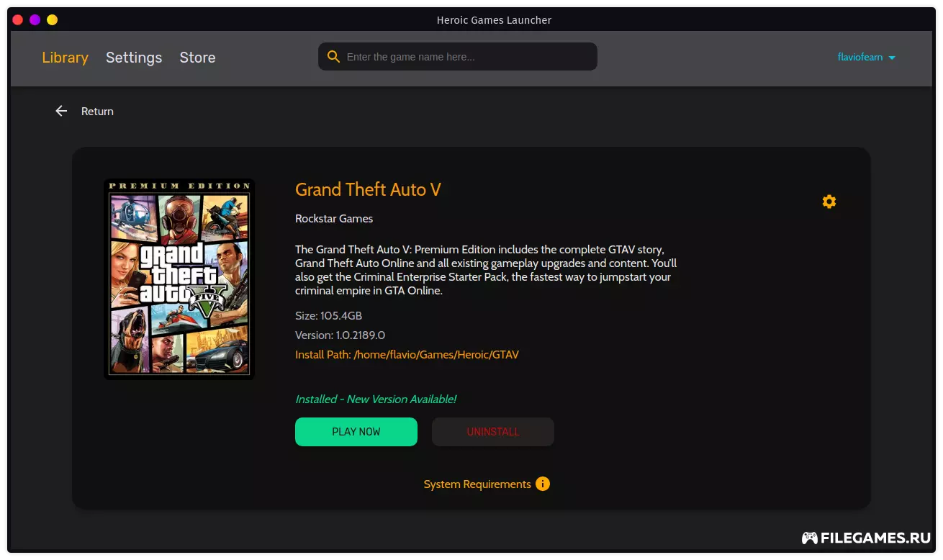Click the red close window button
Screen dimensions: 943x560
pyautogui.click(x=17, y=20)
